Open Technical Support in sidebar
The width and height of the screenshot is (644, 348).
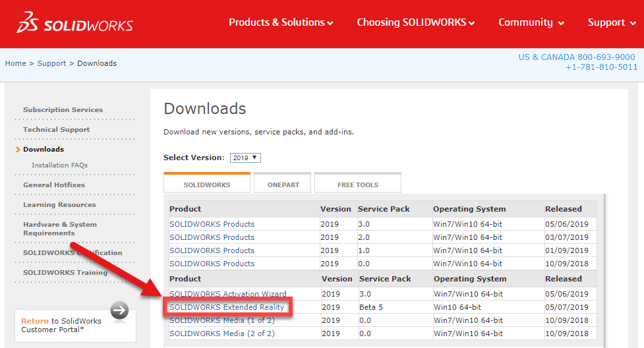(x=56, y=129)
